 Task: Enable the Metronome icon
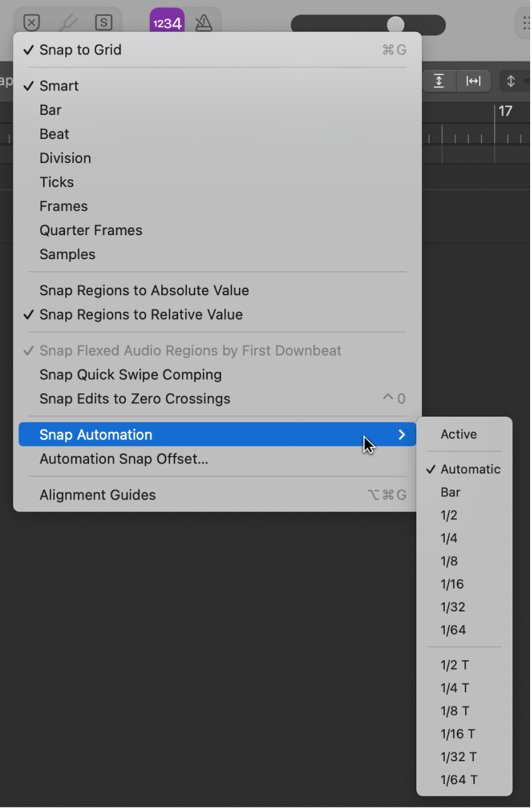click(x=202, y=22)
